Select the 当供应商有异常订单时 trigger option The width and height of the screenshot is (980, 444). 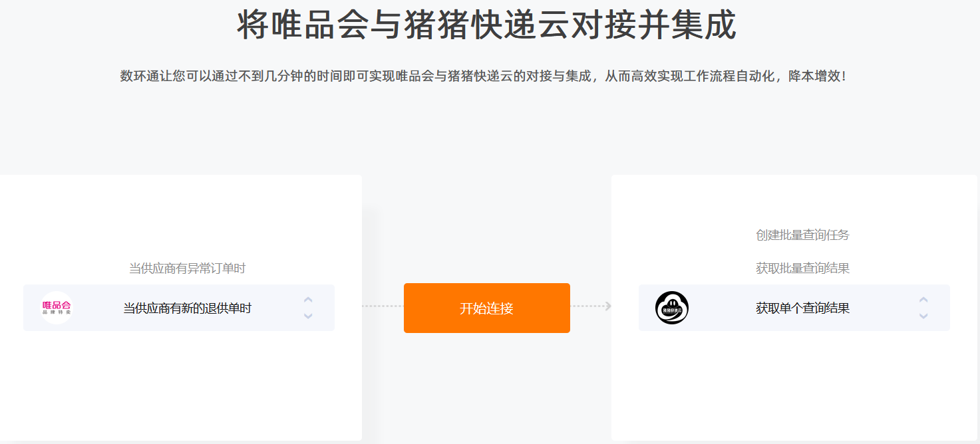pyautogui.click(x=187, y=269)
